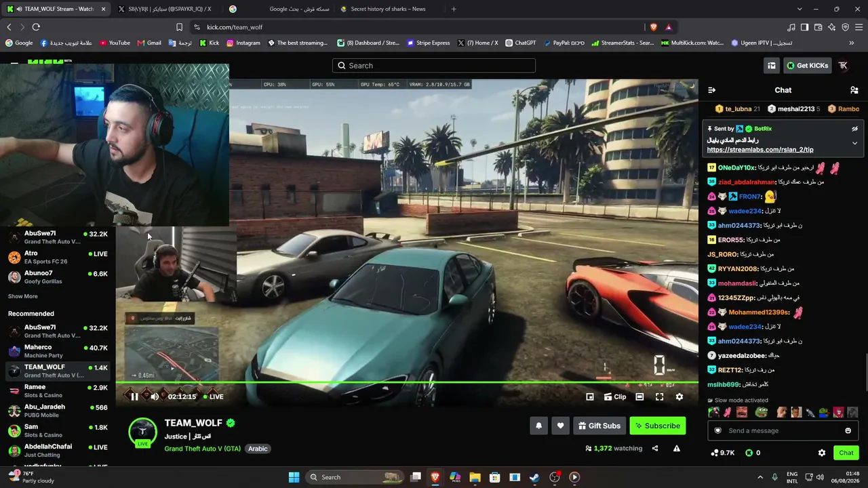Toggle the browser sidebar panel
Viewport: 868px width, 488px height.
[x=804, y=27]
